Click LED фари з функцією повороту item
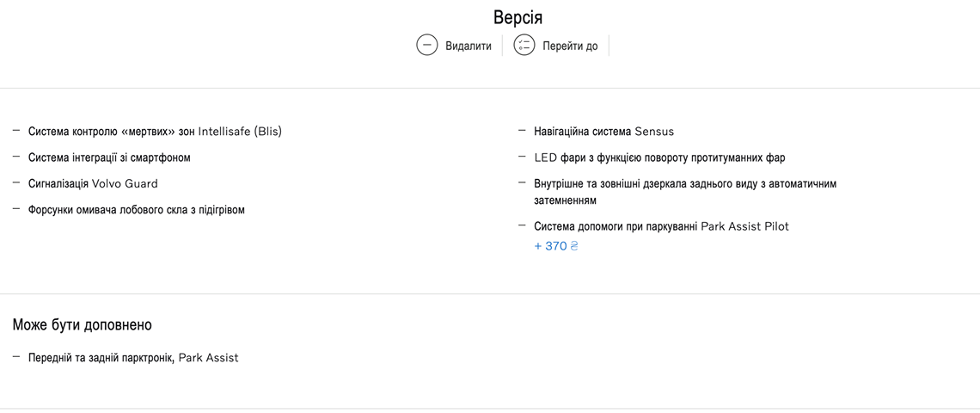Screen dimensions: 980x413 pyautogui.click(x=659, y=157)
